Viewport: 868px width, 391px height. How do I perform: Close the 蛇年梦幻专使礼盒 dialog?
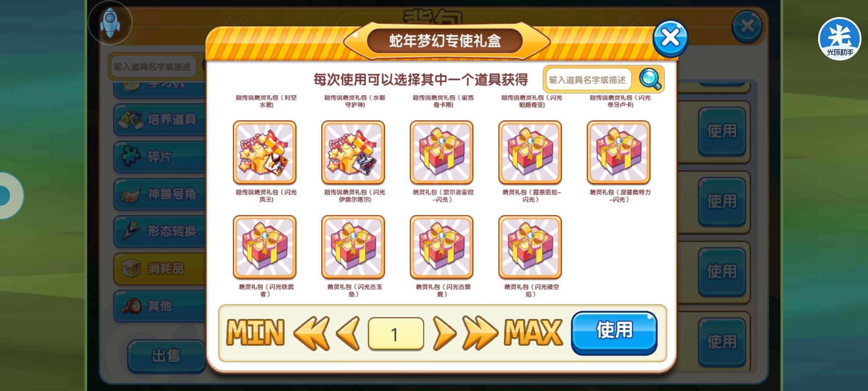click(x=670, y=38)
